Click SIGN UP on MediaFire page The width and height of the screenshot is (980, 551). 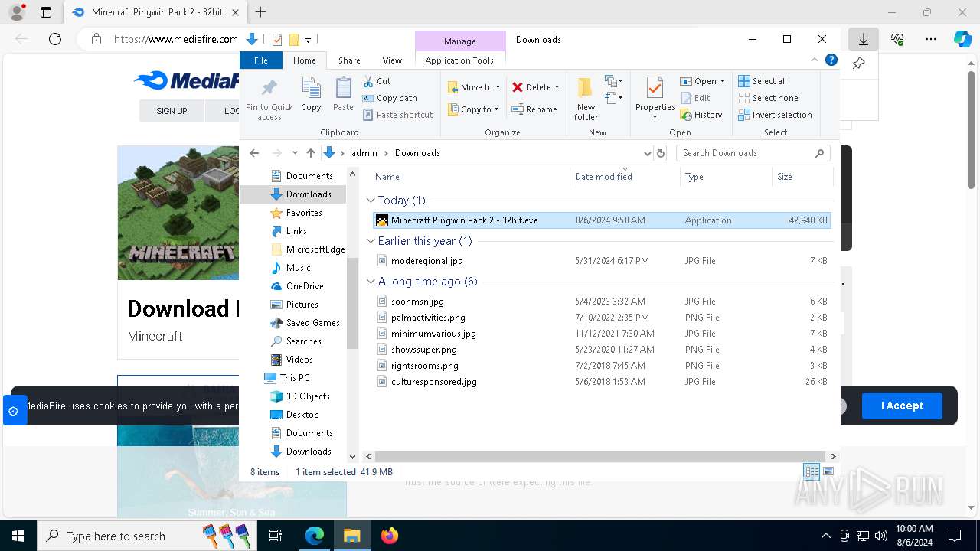coord(171,111)
